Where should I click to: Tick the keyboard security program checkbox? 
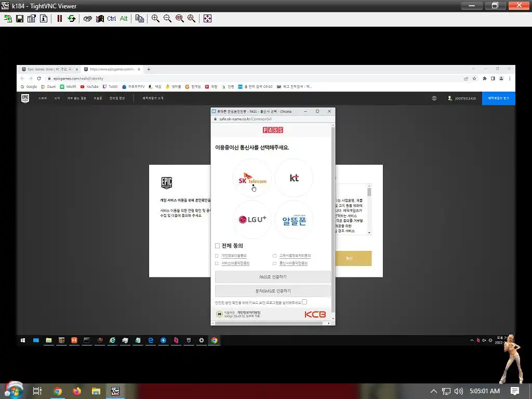[304, 302]
